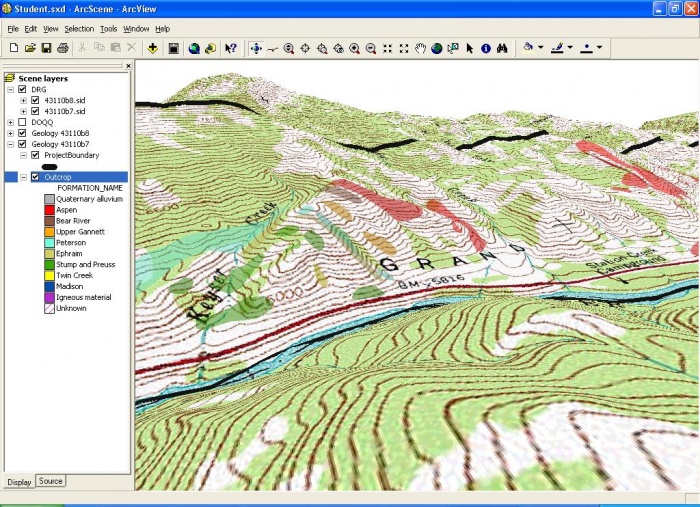
Task: Open the Selection menu
Action: [79, 29]
